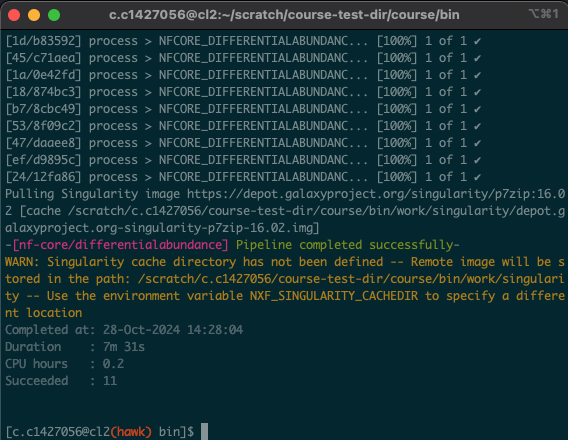Click the window title c.c1427056@cl2 path
Screen dimensions: 568x440
click(x=284, y=15)
